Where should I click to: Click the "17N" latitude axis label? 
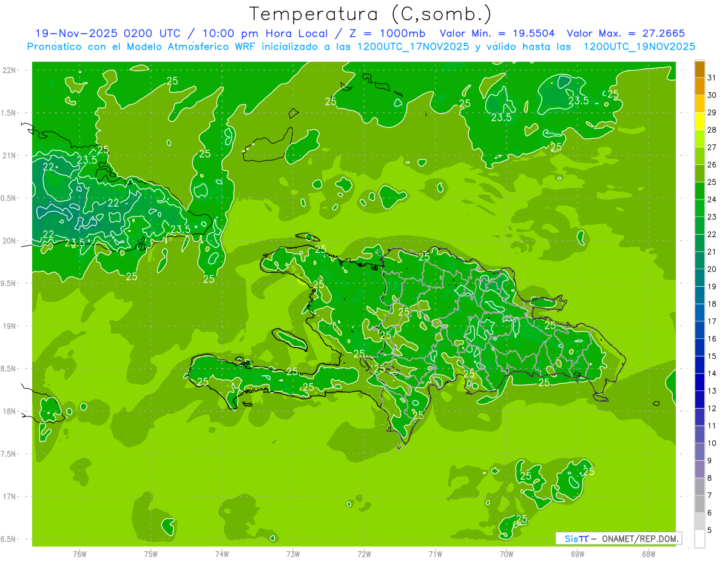[10, 497]
